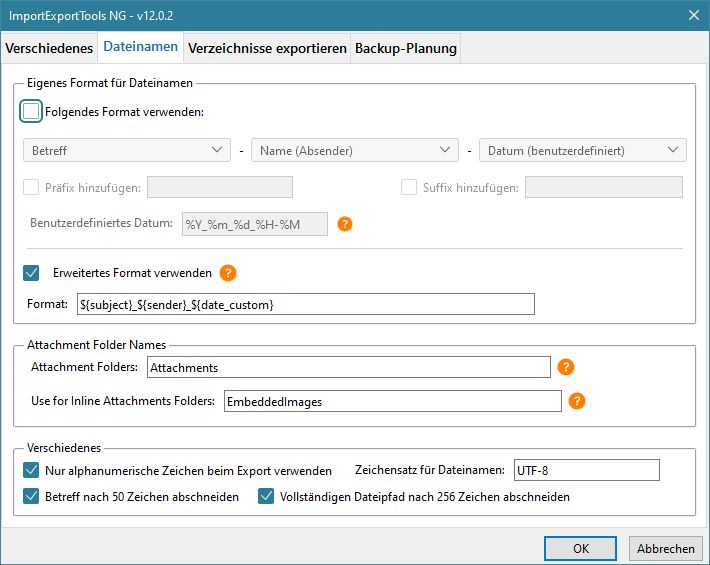Toggle 'Nur alphanumerische Zeichen' checkbox

[31, 470]
